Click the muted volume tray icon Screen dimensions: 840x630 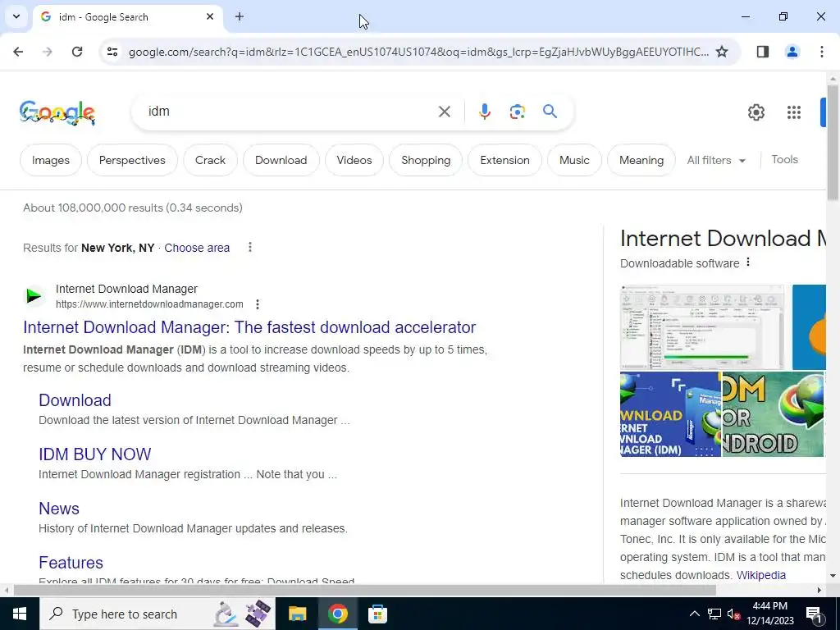(734, 614)
